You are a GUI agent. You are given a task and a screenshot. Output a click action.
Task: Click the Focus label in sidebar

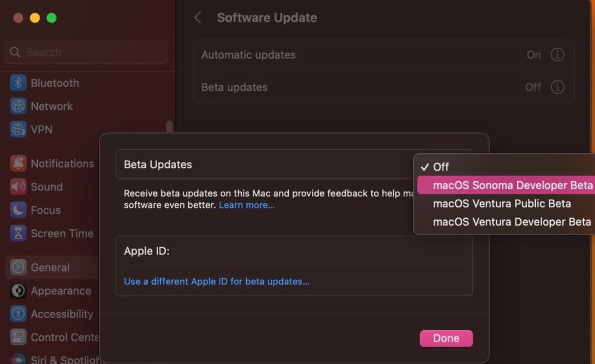tap(45, 210)
